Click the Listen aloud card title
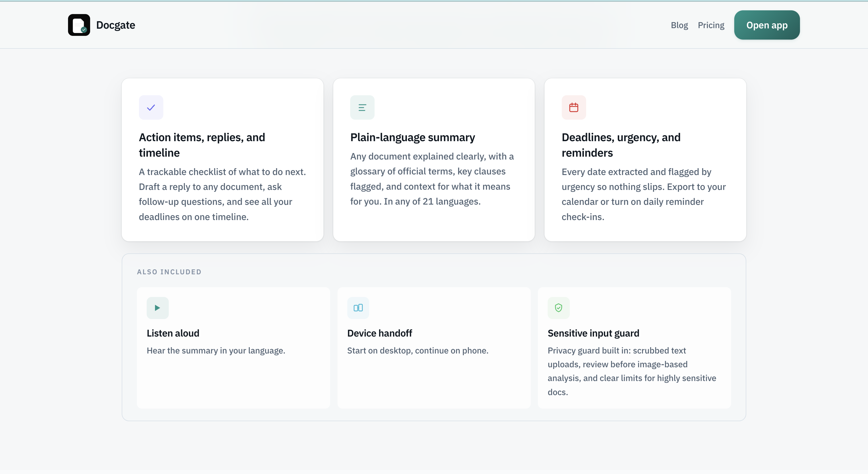The image size is (868, 474). (173, 333)
